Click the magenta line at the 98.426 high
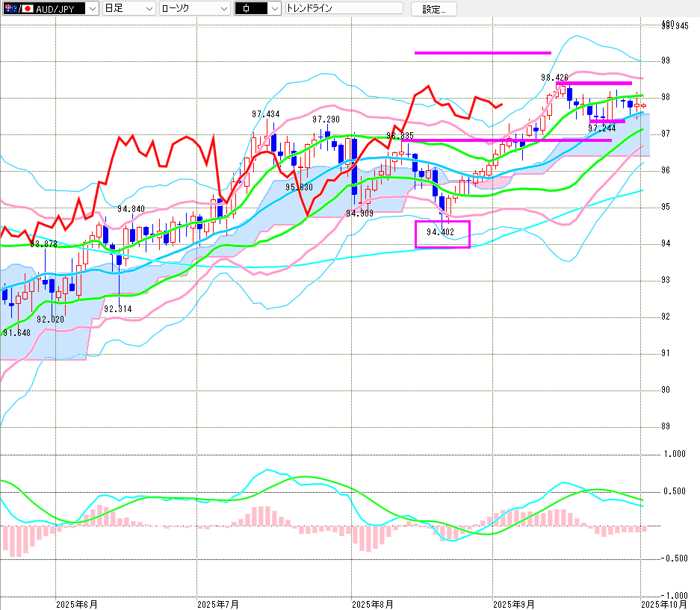700x610 pixels. pos(594,83)
